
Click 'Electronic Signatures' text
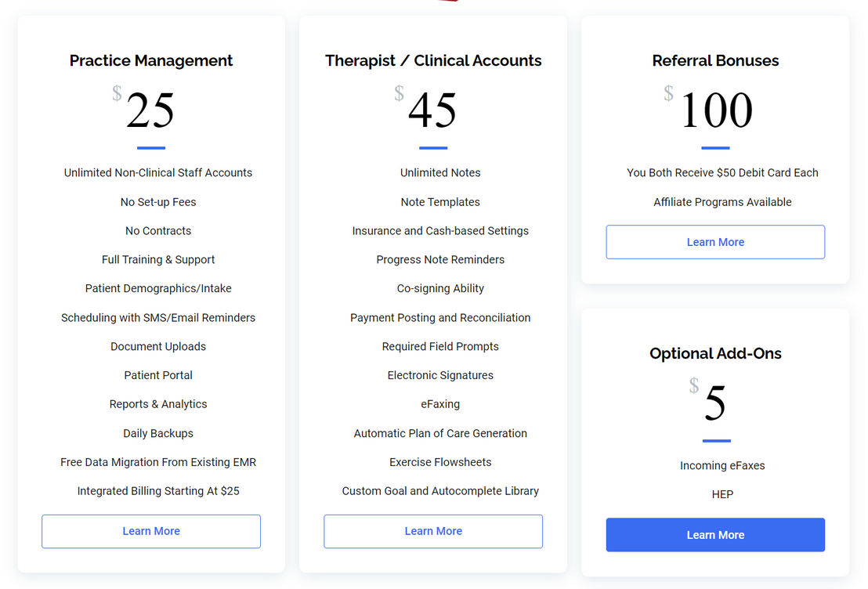click(440, 375)
